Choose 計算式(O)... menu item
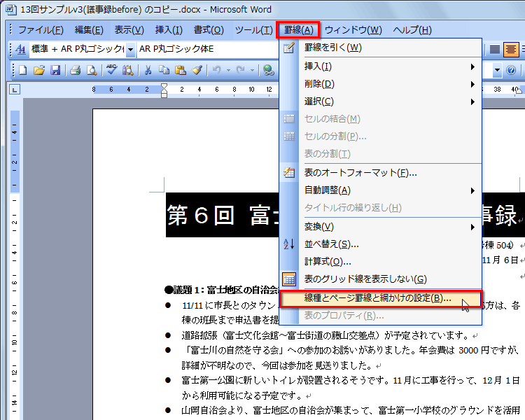 click(x=380, y=262)
